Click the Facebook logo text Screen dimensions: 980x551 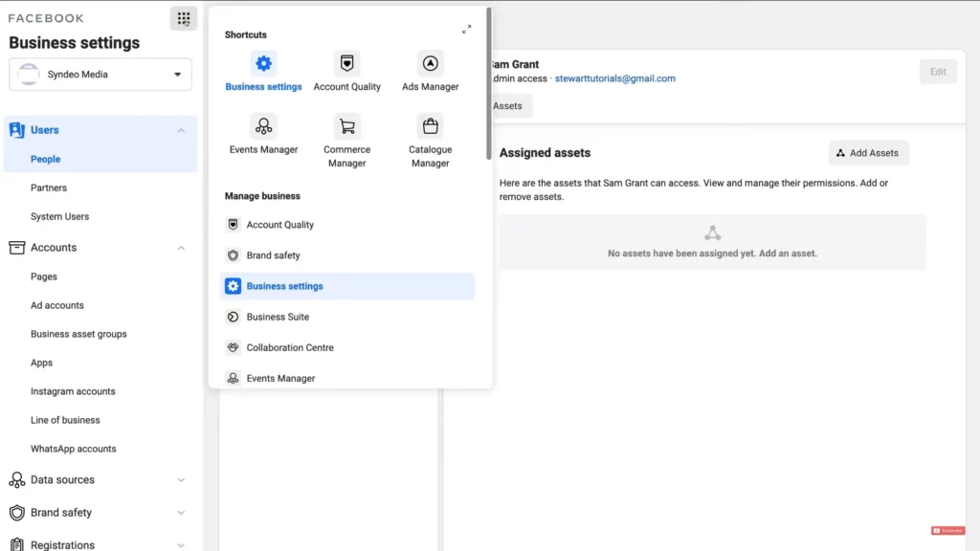coord(46,18)
